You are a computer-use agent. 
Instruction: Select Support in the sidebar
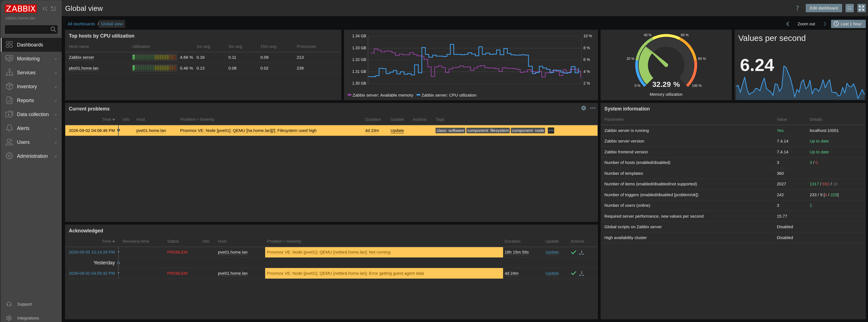click(x=24, y=304)
